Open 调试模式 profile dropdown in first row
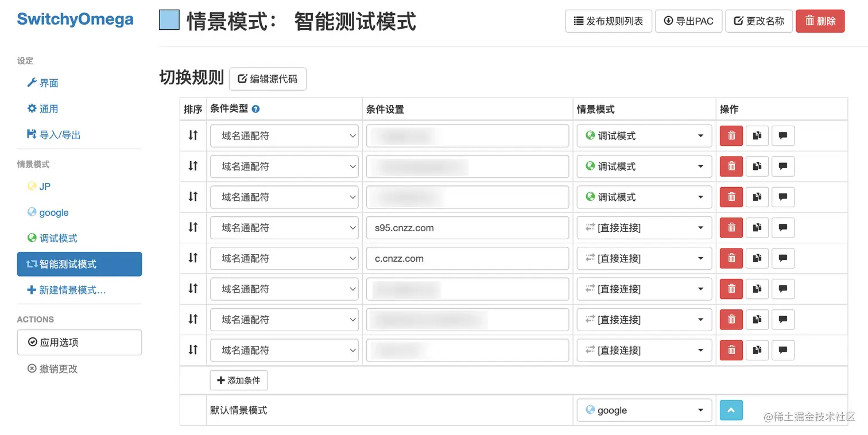The height and width of the screenshot is (435, 868). [644, 136]
